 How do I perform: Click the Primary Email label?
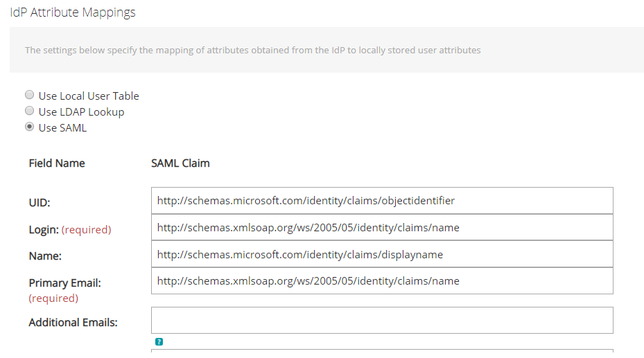pyautogui.click(x=65, y=283)
